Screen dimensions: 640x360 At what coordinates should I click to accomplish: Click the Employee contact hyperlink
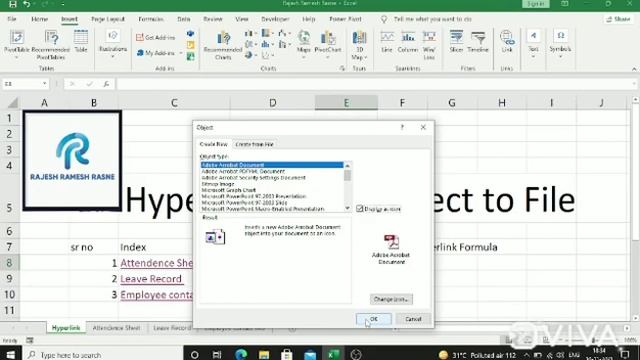coord(156,295)
